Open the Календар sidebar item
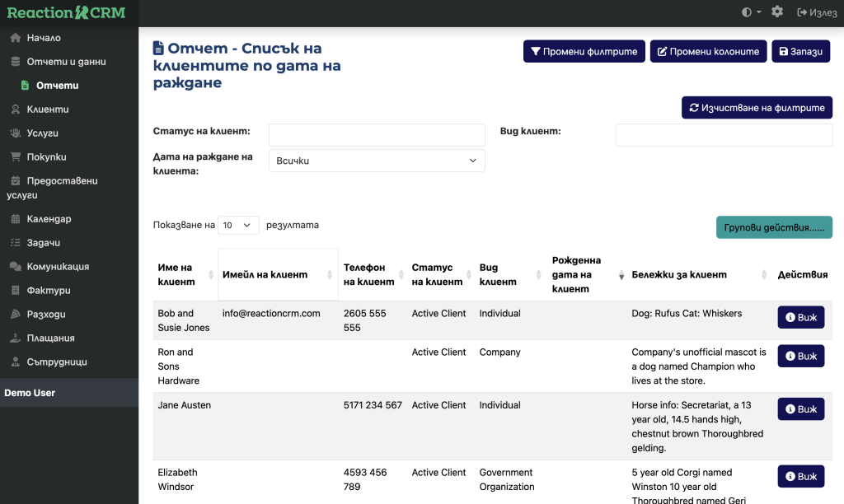The width and height of the screenshot is (844, 504). click(x=49, y=219)
